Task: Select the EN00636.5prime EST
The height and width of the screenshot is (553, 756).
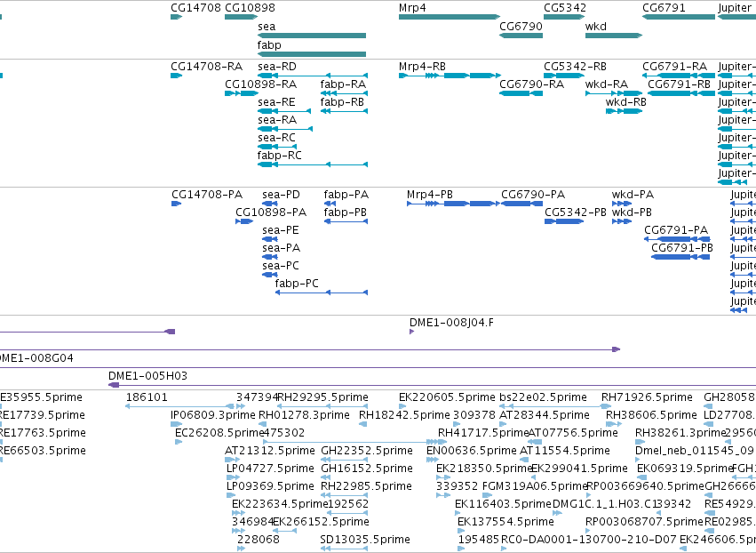Action: 432,460
